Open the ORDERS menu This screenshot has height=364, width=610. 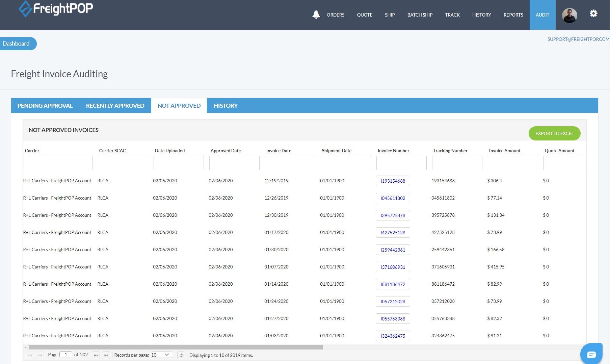click(336, 15)
